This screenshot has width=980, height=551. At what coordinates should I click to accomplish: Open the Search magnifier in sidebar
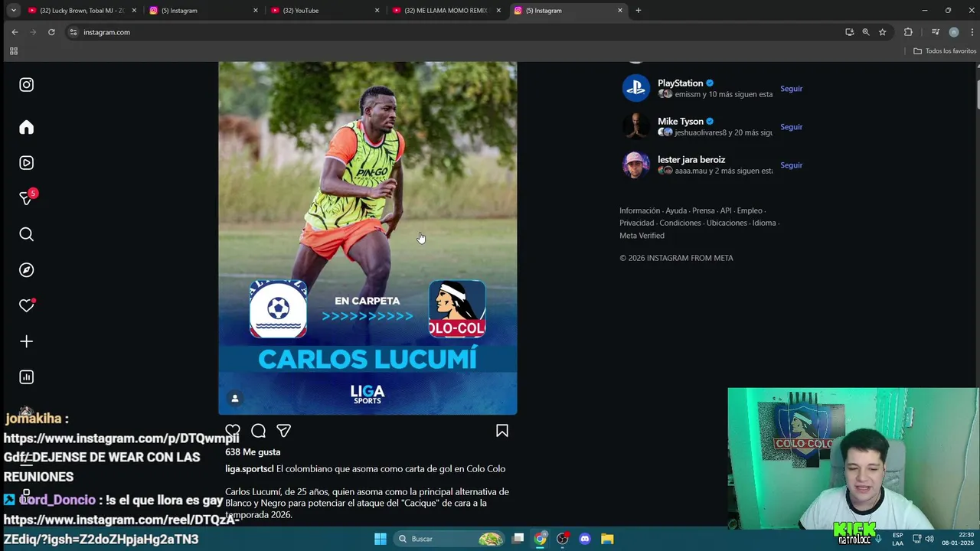point(26,234)
